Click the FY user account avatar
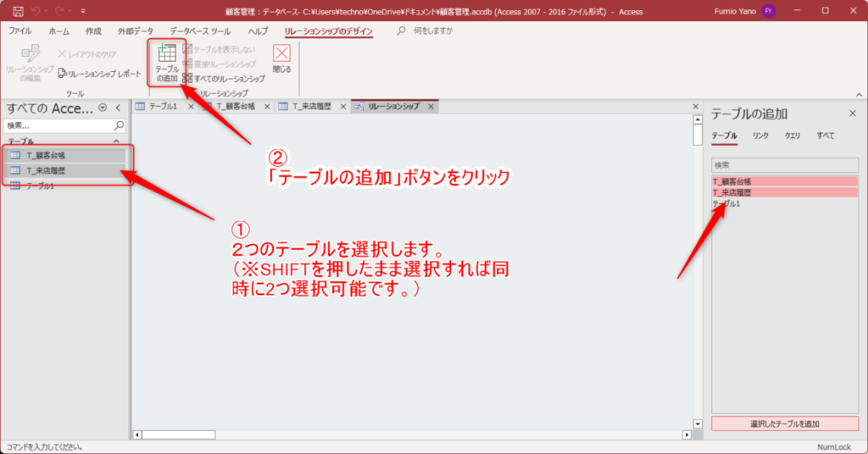Viewport: 868px width, 454px height. coord(768,11)
